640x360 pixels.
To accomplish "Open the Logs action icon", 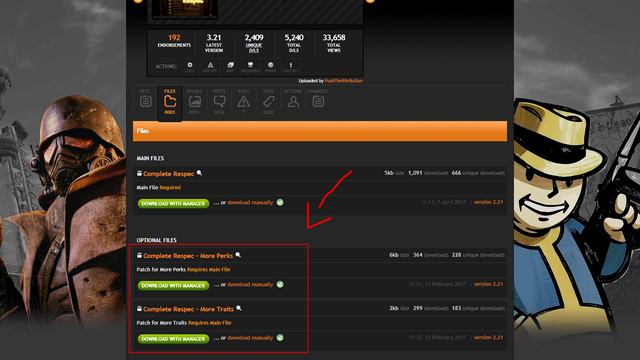I will 190,67.
